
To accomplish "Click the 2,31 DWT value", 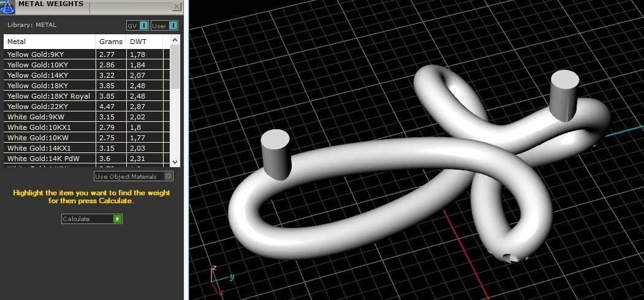I will 138,159.
